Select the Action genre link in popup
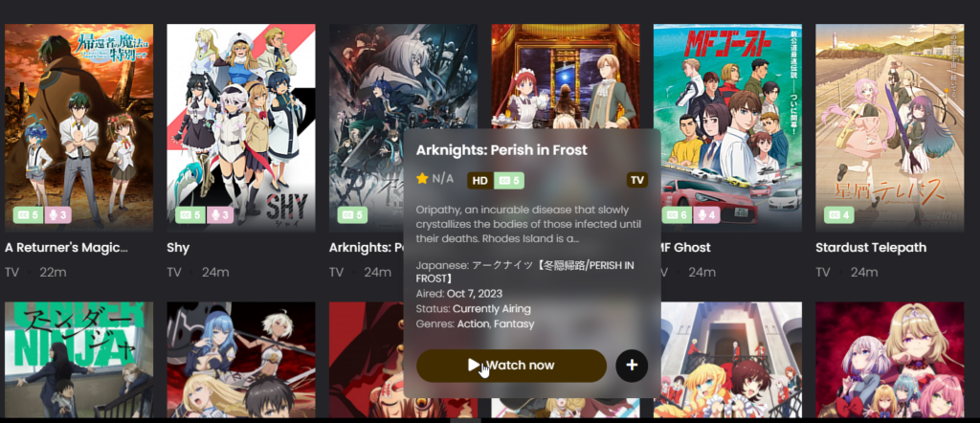Screen dimensions: 980x423 [x=472, y=324]
